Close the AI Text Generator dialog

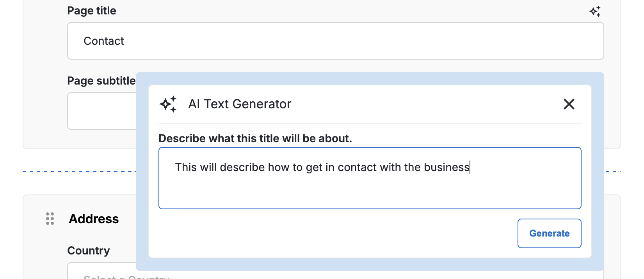pyautogui.click(x=569, y=104)
